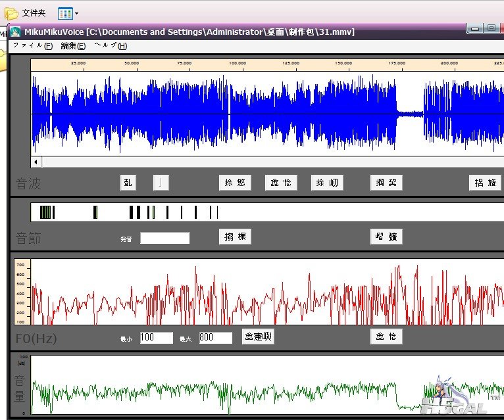Screen dimensions: 504x420
Task: Open the ヘルプ(H) menu
Action: (111, 46)
